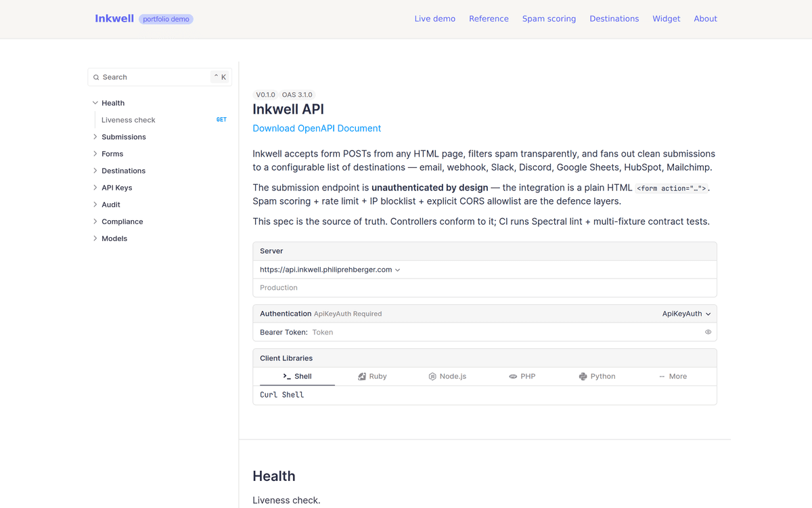
Task: Select the Shell client library tab
Action: [297, 377]
